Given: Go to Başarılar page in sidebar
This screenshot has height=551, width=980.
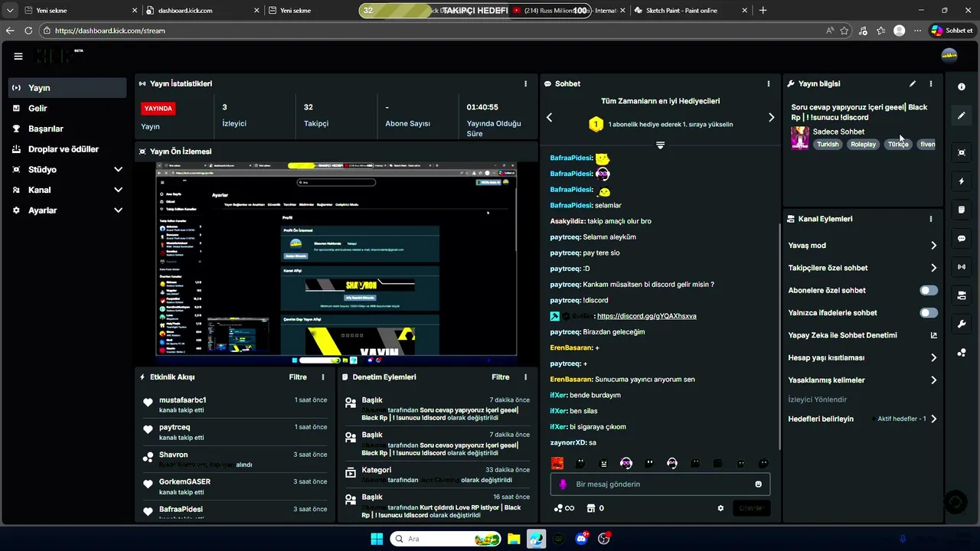Looking at the screenshot, I should [67, 129].
